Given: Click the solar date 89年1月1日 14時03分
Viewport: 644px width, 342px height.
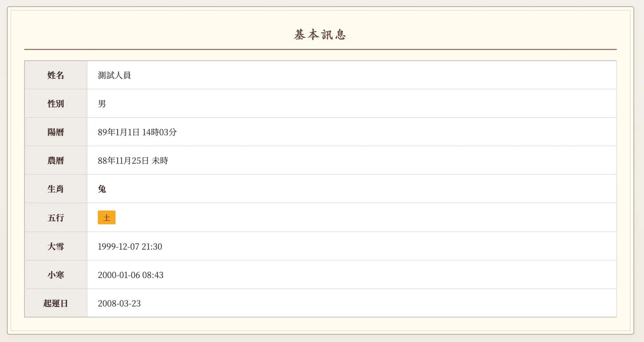Looking at the screenshot, I should (x=137, y=132).
